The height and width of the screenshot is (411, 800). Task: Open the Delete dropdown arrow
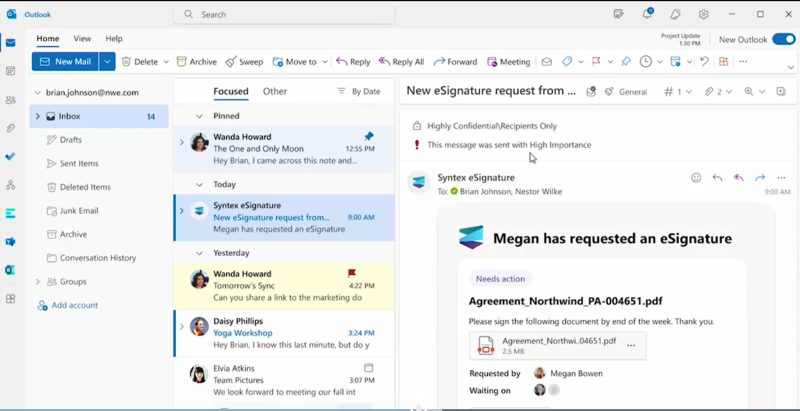click(166, 62)
